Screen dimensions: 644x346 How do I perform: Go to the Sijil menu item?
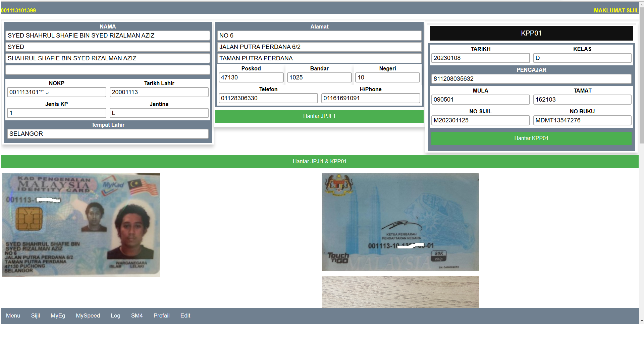click(36, 316)
